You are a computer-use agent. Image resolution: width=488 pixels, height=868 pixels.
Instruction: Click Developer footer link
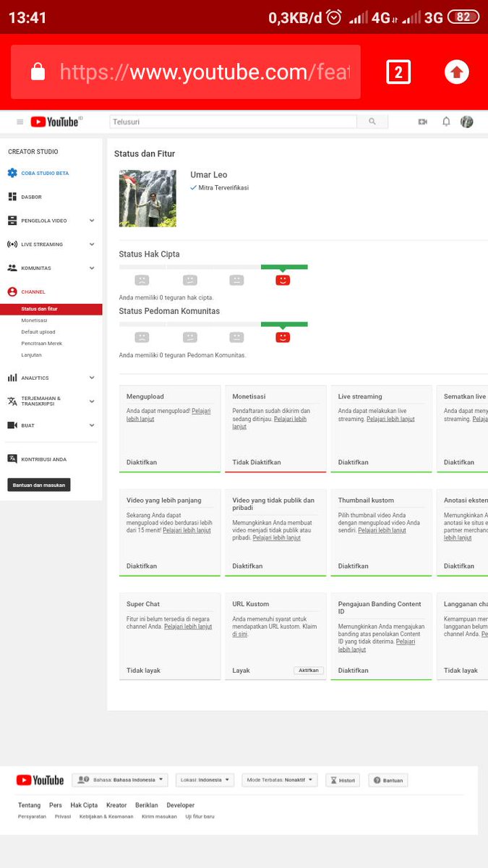coord(181,805)
